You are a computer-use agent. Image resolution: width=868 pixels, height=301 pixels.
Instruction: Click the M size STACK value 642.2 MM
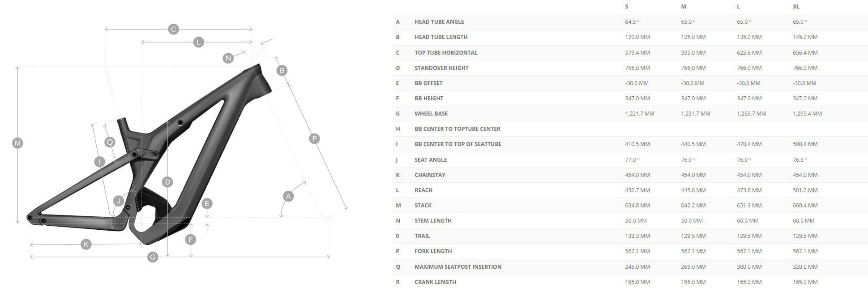(x=693, y=206)
